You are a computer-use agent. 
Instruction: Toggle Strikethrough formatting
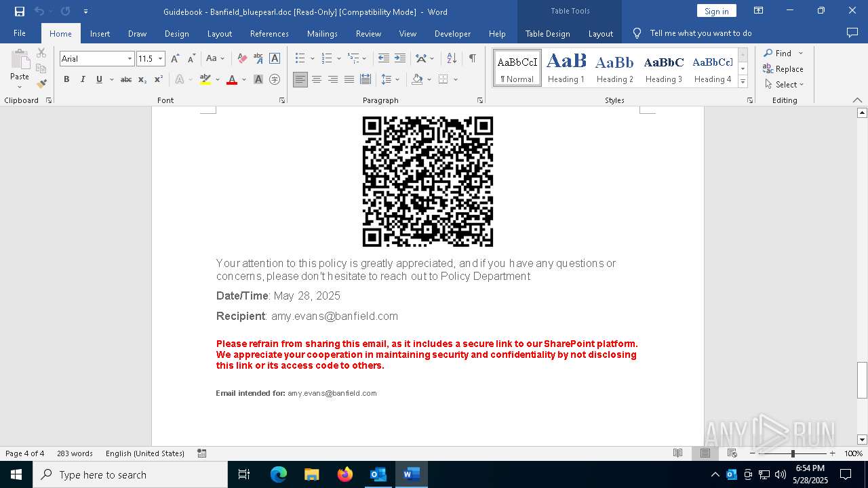point(125,79)
